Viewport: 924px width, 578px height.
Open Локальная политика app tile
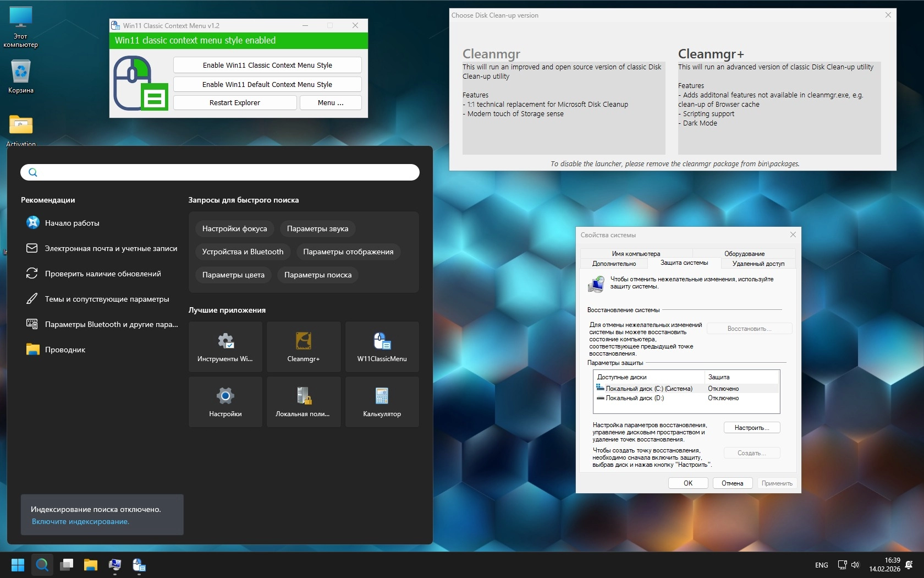(304, 402)
